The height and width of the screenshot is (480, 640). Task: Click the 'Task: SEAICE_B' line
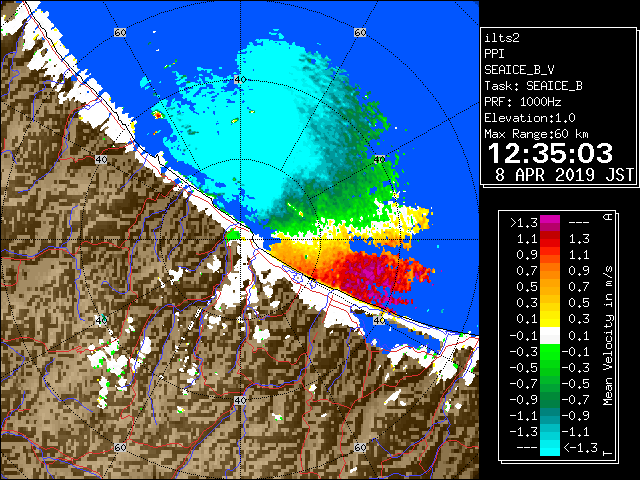click(x=533, y=86)
